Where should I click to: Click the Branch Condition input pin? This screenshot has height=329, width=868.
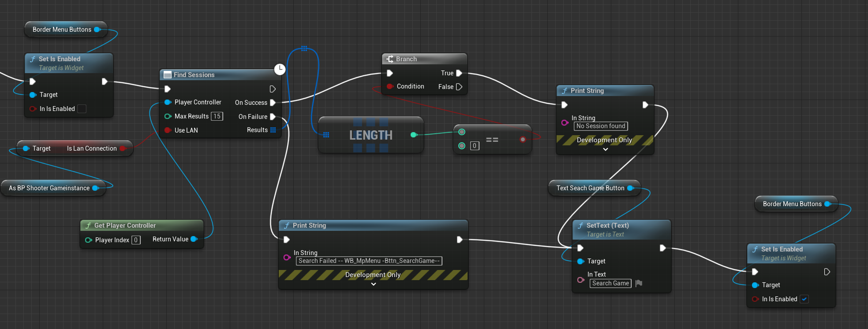390,86
